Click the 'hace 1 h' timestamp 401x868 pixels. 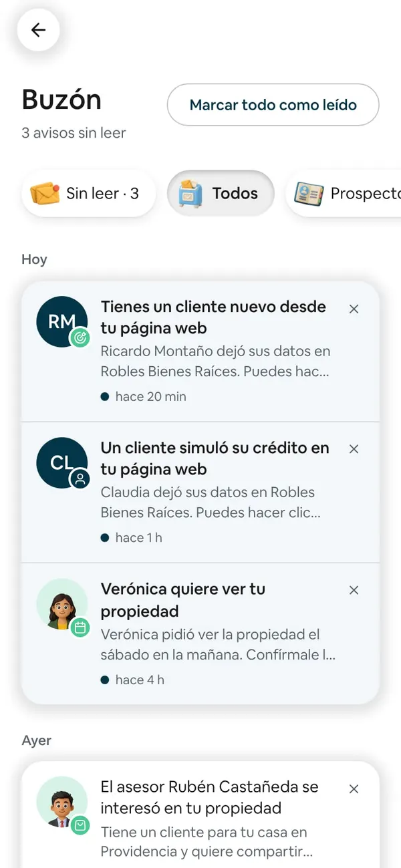[138, 538]
